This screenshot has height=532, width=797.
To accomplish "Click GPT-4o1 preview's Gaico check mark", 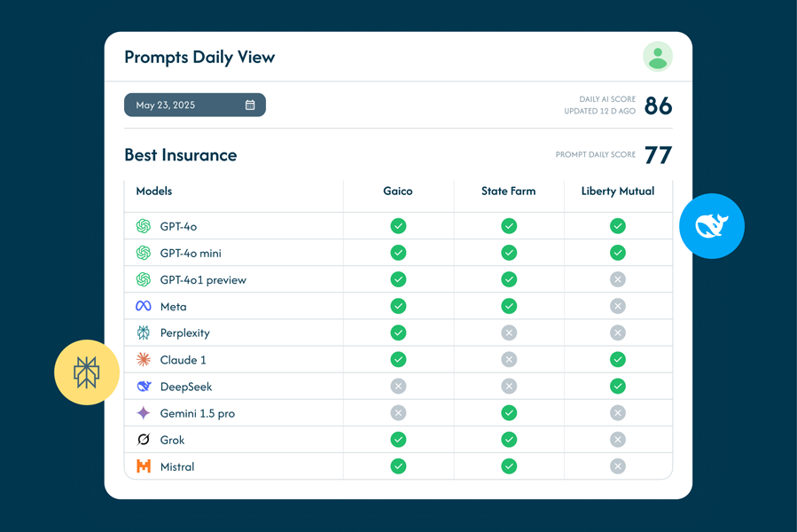I will pos(399,279).
